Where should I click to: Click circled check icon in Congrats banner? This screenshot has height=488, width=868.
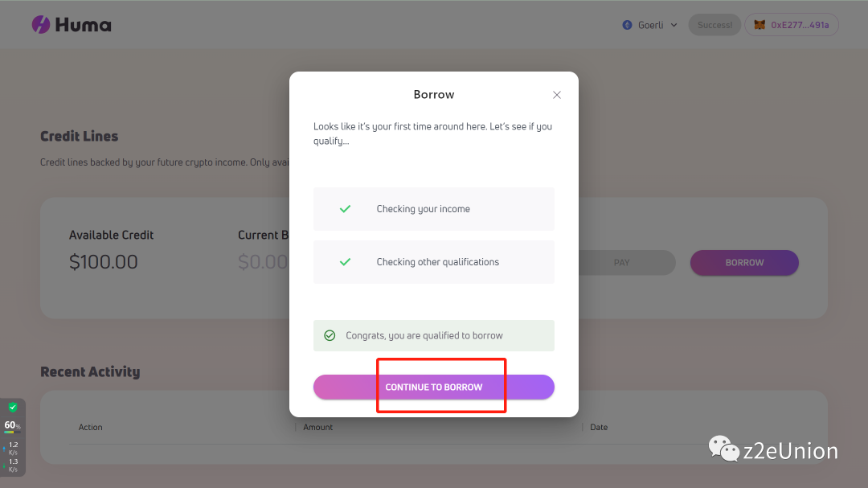(x=330, y=335)
